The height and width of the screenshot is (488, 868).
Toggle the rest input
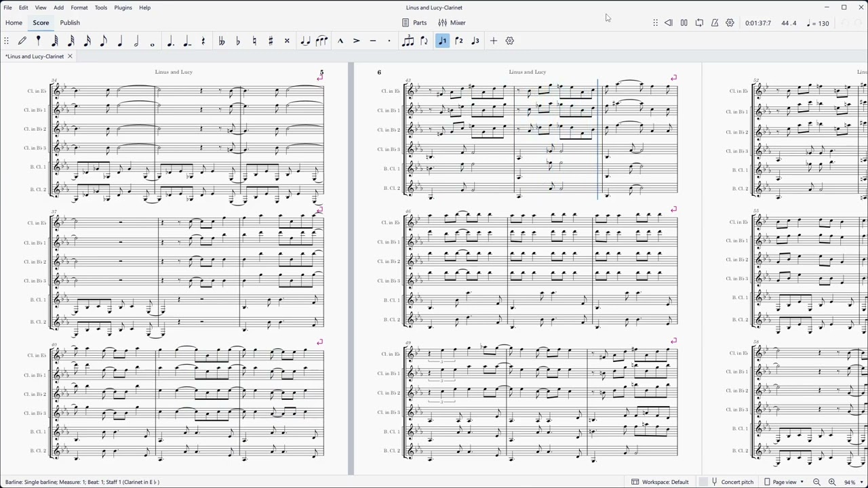pos(203,41)
